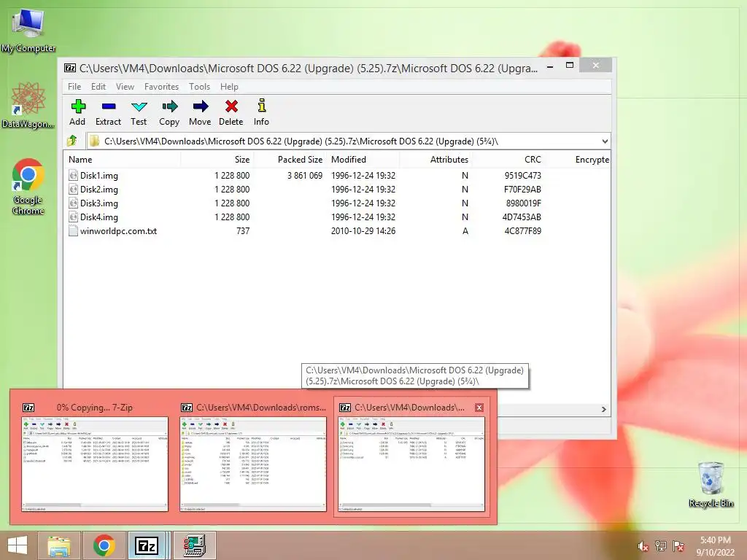Click the size value 737
The image size is (747, 560).
(x=243, y=231)
